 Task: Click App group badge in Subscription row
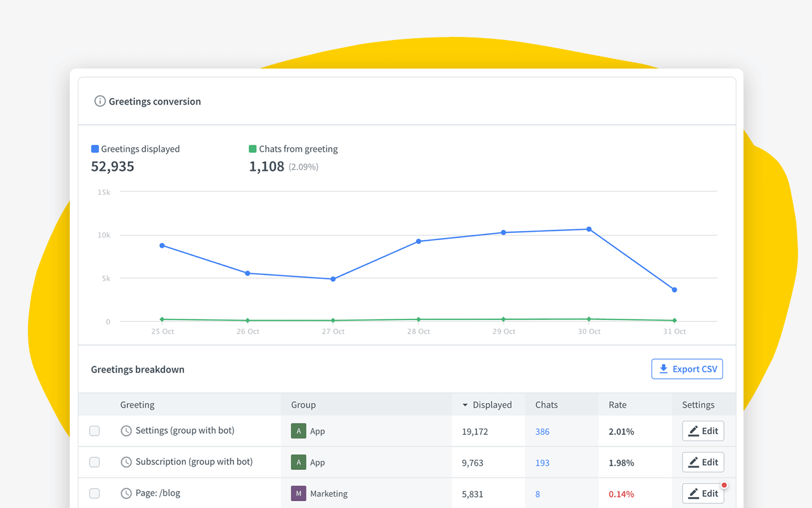[299, 462]
